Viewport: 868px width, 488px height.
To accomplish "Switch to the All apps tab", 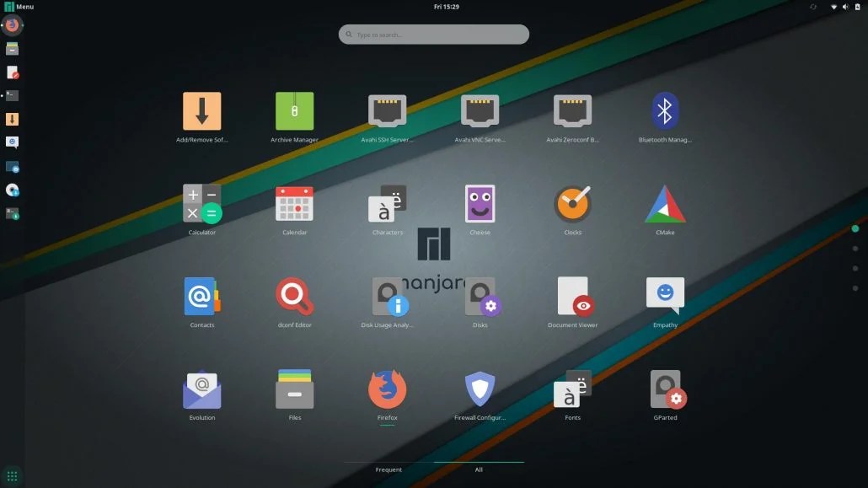I will click(479, 469).
